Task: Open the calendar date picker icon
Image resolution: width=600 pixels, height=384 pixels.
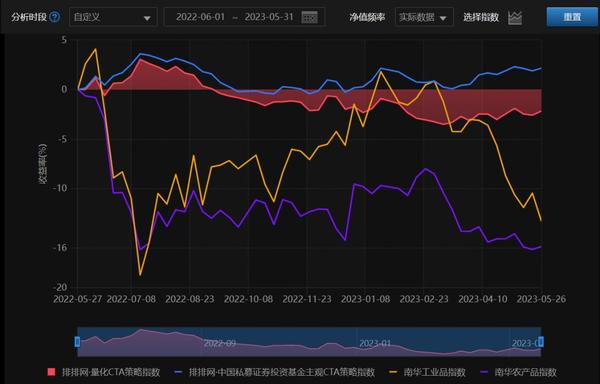Action: coord(310,18)
